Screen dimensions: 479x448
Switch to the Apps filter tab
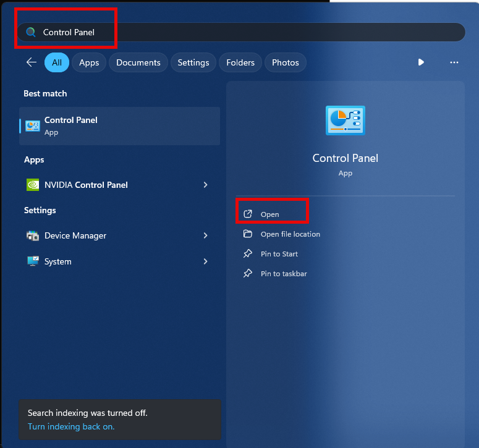[x=89, y=62]
